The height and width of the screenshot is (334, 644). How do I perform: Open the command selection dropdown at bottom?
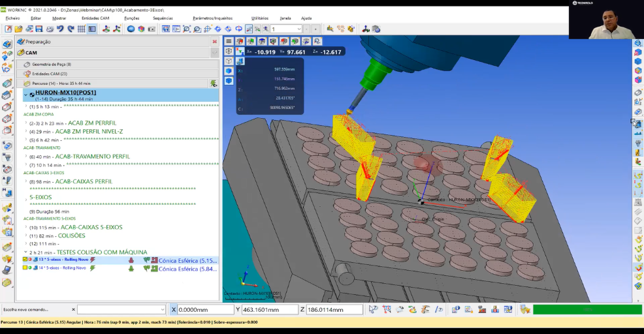[162, 310]
